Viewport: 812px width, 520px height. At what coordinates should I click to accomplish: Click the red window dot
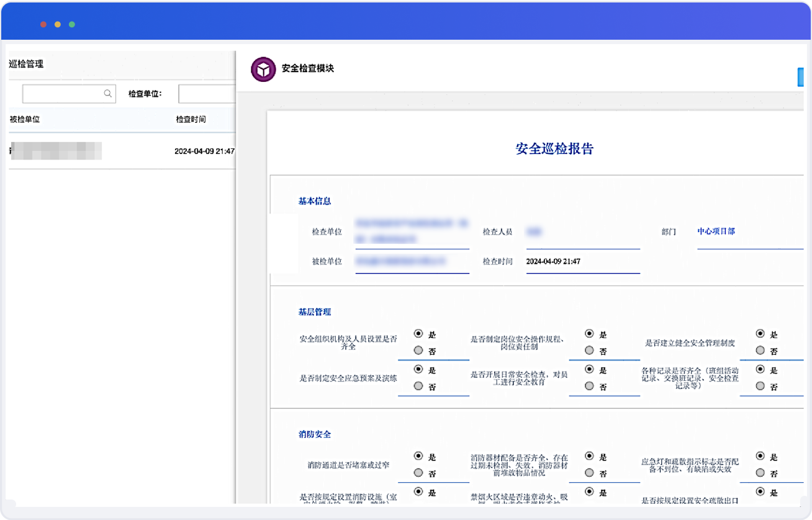(43, 24)
